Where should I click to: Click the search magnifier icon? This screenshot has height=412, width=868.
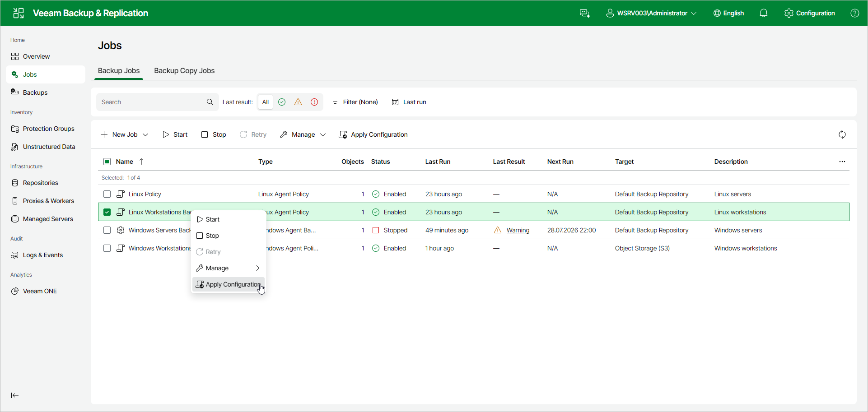210,102
